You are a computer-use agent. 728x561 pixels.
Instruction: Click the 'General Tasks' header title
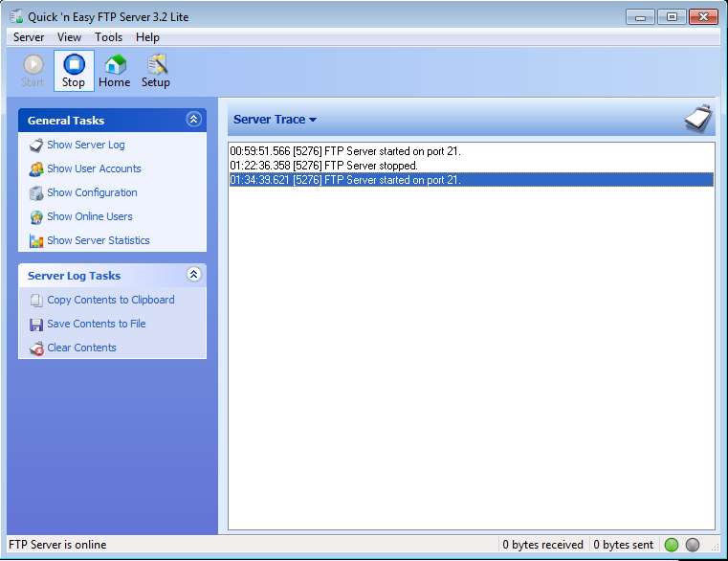[66, 121]
